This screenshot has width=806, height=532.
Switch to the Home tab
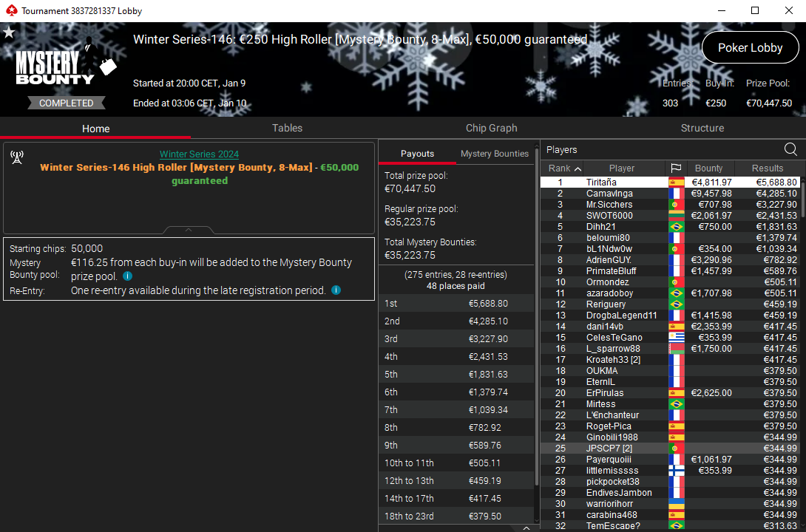pyautogui.click(x=95, y=129)
